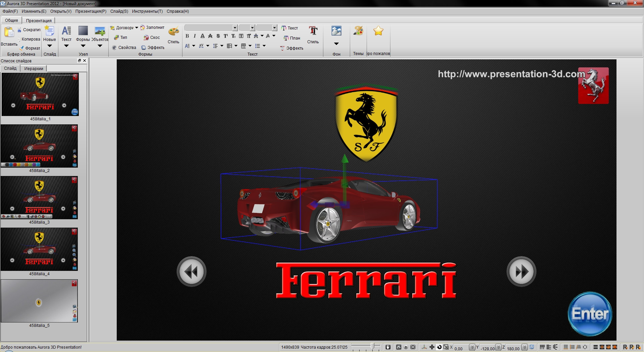Click the Формы shapes node icon

[x=83, y=31]
